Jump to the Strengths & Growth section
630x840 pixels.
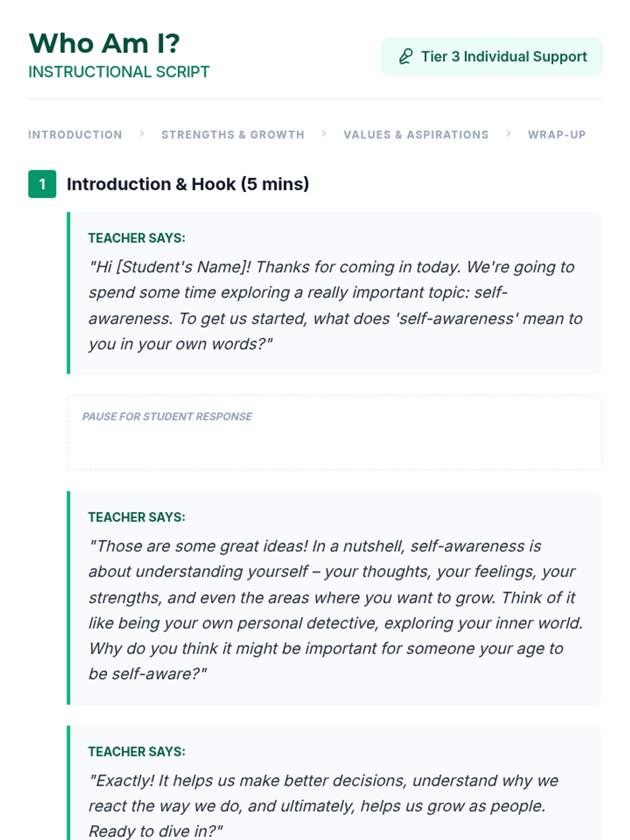tap(233, 135)
